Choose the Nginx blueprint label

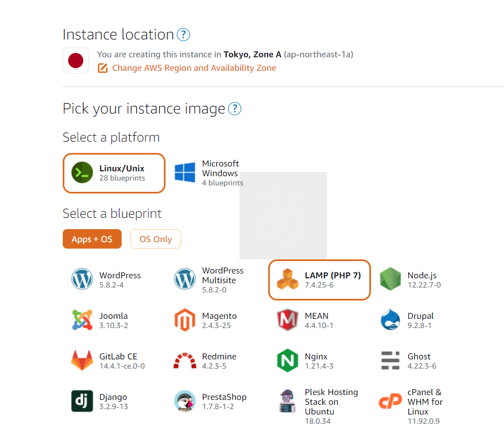[x=316, y=357]
